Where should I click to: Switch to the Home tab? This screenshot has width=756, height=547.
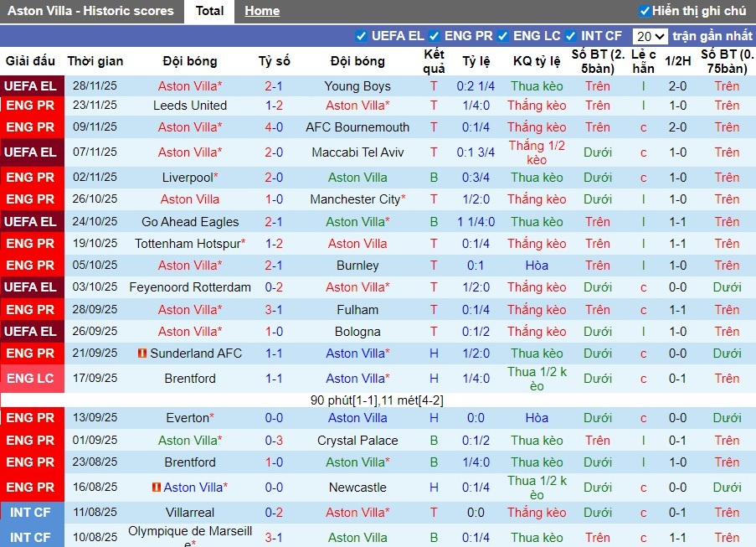coord(262,11)
